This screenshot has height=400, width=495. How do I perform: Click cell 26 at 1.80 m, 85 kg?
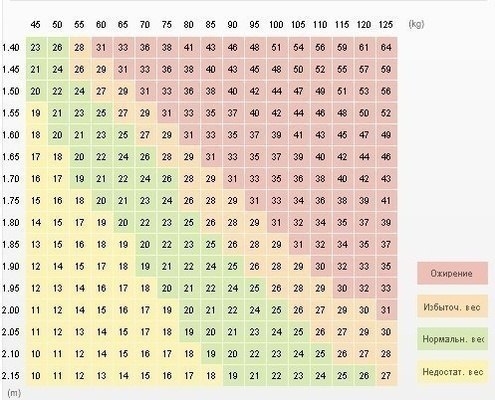[x=211, y=222]
